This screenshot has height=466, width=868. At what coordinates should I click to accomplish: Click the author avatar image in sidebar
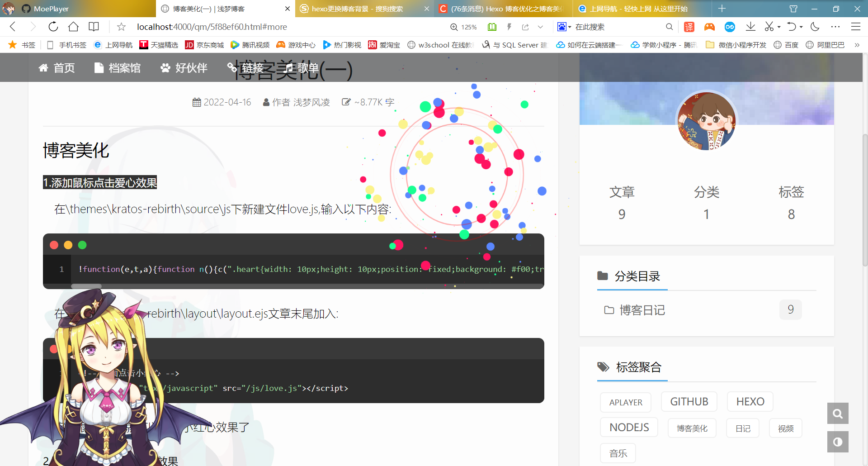(707, 121)
